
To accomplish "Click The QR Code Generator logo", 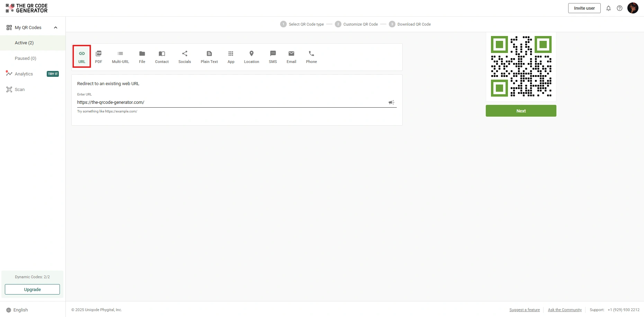I will 27,8.
